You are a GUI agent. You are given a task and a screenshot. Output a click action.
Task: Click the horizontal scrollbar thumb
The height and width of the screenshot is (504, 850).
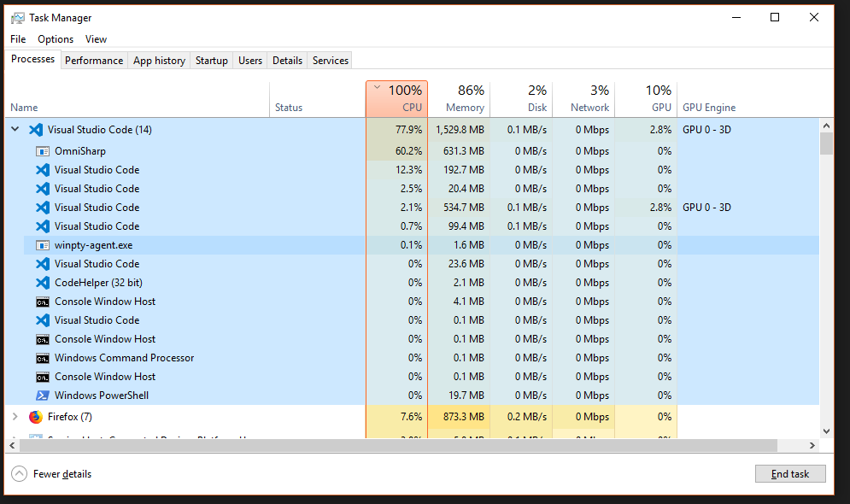point(398,445)
